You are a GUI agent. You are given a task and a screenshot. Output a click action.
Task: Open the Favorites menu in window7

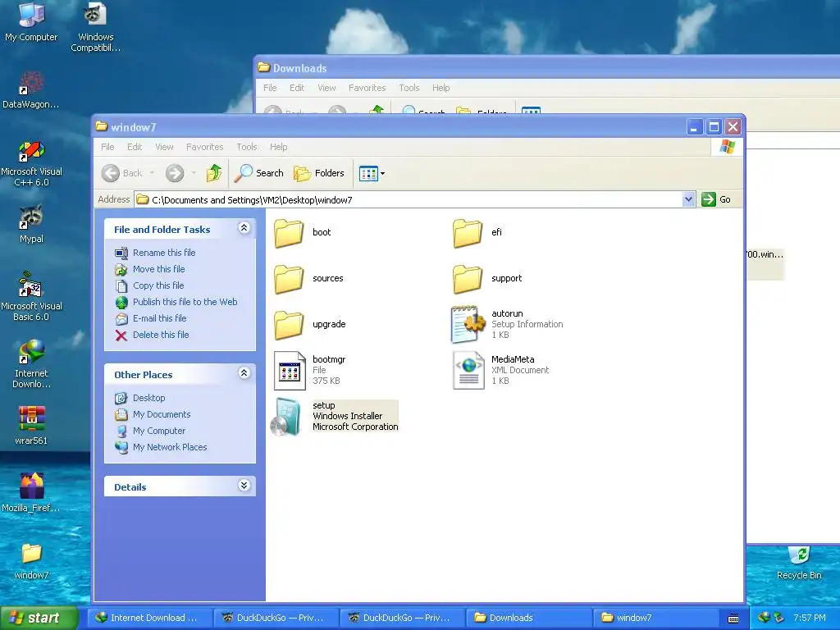tap(204, 147)
